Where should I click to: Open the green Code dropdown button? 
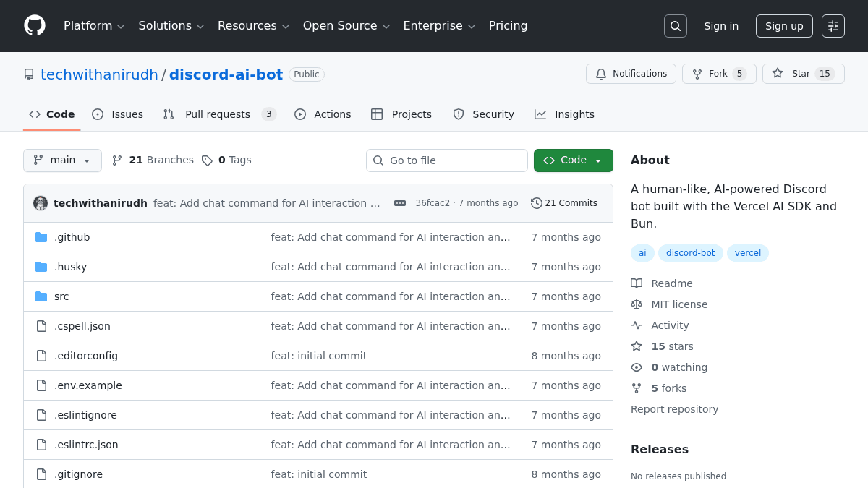click(x=574, y=160)
